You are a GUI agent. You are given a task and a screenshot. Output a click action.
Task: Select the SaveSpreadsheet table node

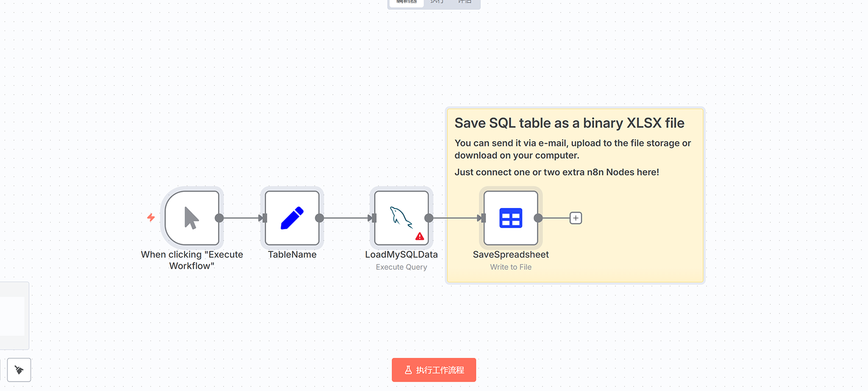coord(510,218)
